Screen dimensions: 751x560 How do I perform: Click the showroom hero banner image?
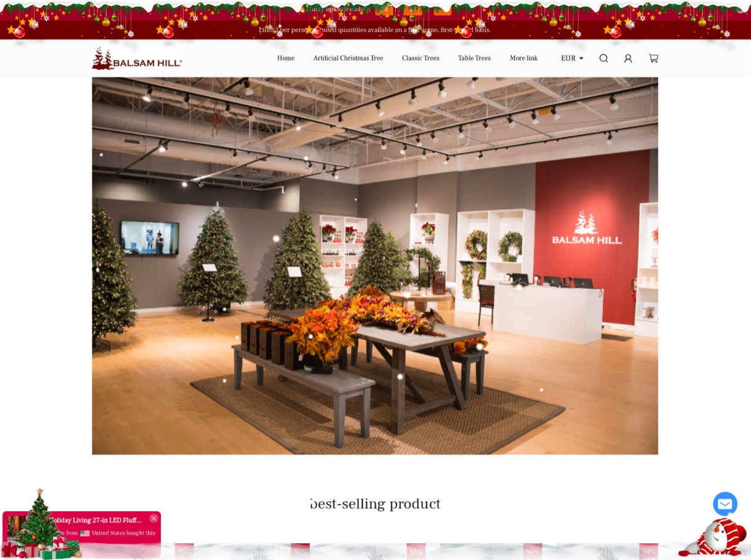(x=375, y=266)
